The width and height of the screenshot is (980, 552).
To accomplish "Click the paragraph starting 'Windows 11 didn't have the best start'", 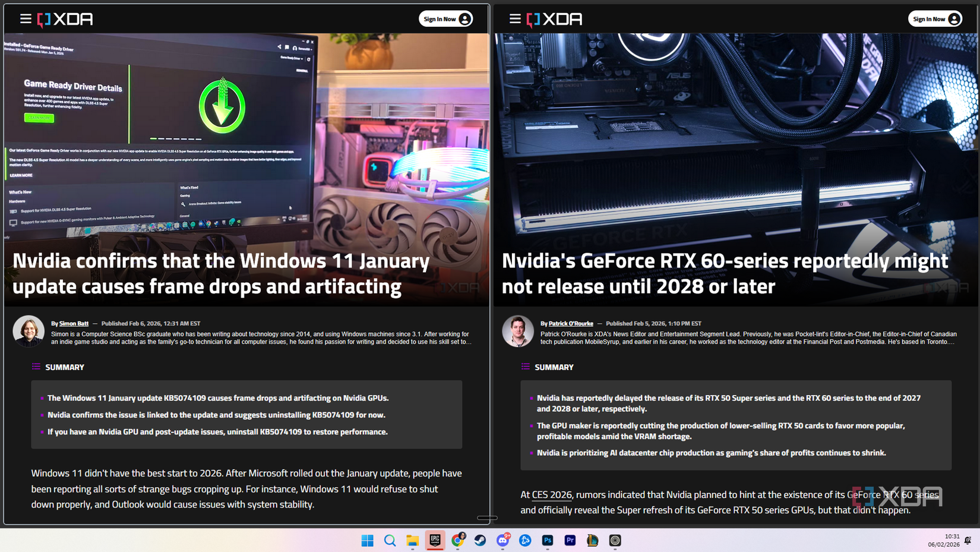I will coord(246,488).
